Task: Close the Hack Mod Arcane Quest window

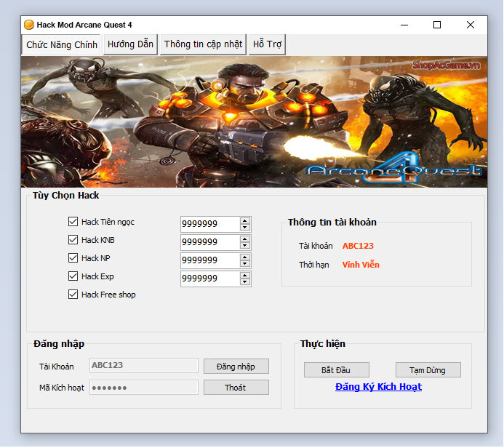Action: (471, 25)
